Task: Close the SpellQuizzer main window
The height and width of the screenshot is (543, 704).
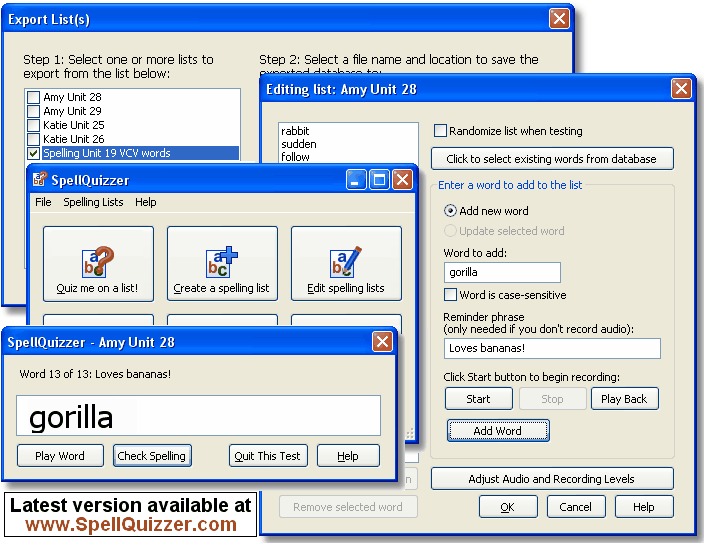Action: [403, 180]
